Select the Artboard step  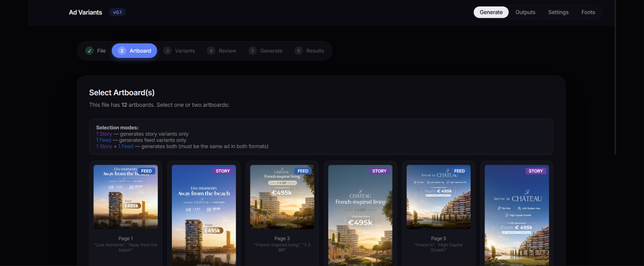[x=134, y=51]
